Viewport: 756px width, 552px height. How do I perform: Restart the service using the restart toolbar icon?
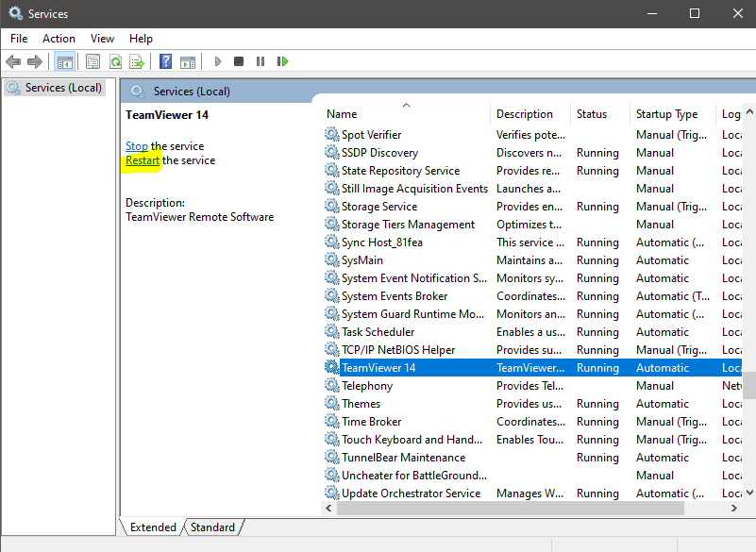tap(281, 60)
